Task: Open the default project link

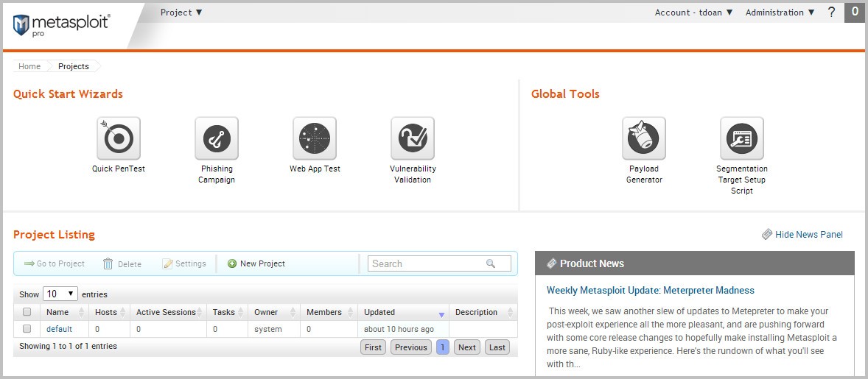Action: pos(59,329)
